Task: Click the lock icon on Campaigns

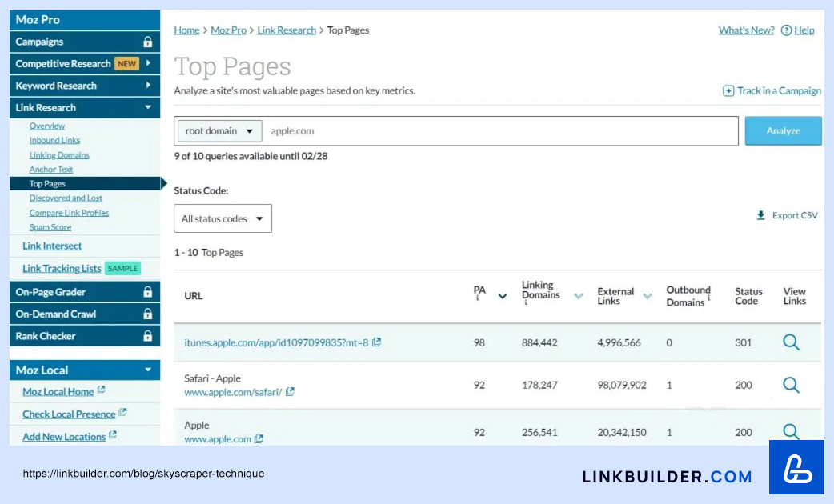Action: (148, 42)
